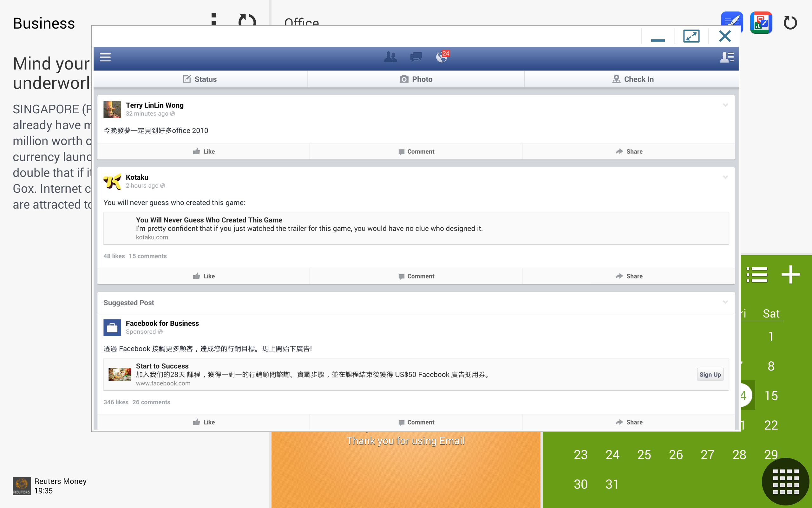Share Terry LinLin Wong's post
812x508 pixels.
tap(629, 151)
